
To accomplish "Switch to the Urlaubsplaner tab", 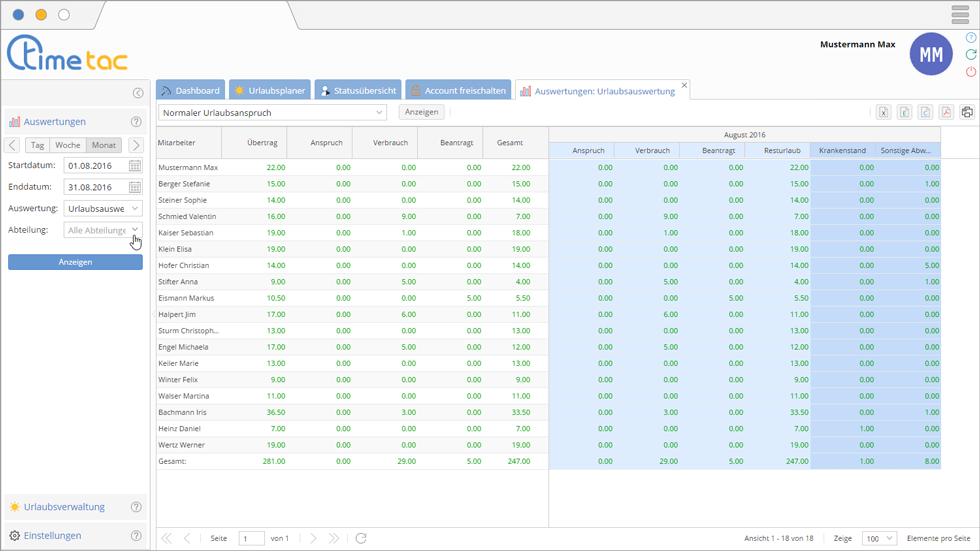I will [x=268, y=90].
